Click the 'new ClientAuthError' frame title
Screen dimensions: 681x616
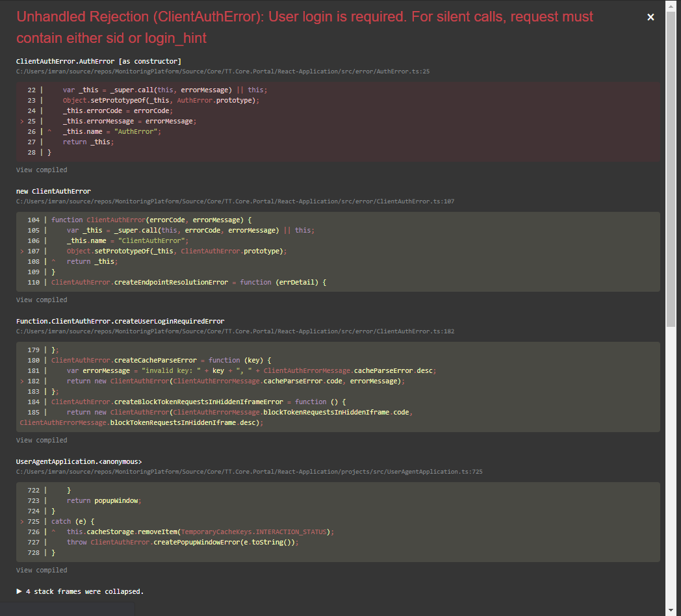(53, 191)
